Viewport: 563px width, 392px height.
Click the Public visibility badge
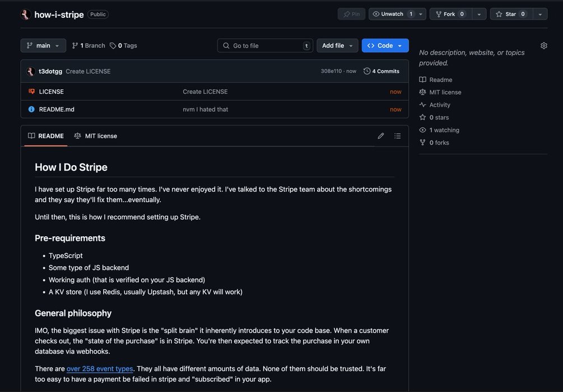pyautogui.click(x=97, y=15)
